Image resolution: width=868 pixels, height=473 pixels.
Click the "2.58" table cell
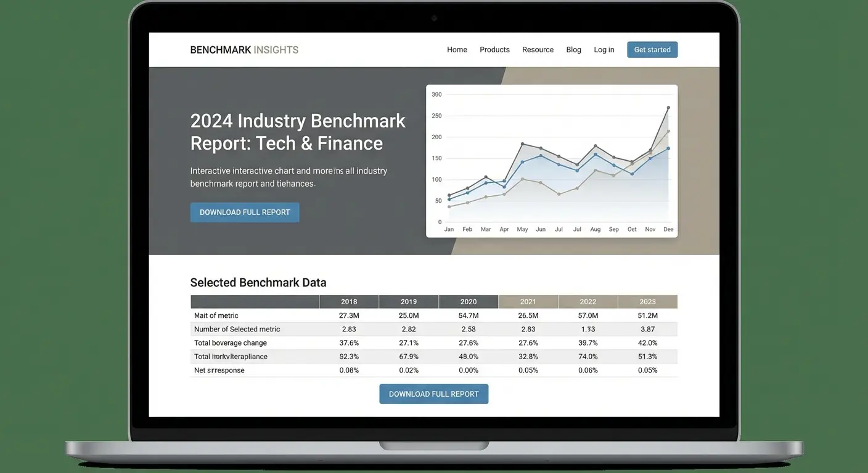(x=469, y=329)
